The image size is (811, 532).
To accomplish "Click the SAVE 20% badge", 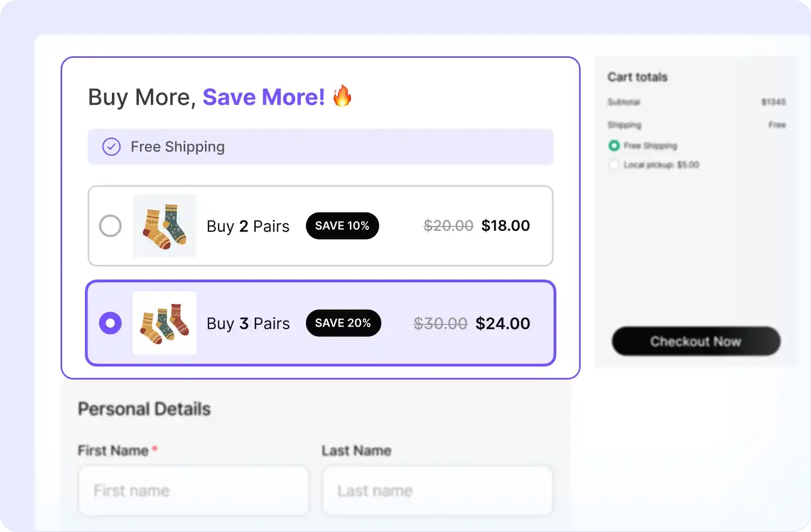I will click(343, 323).
